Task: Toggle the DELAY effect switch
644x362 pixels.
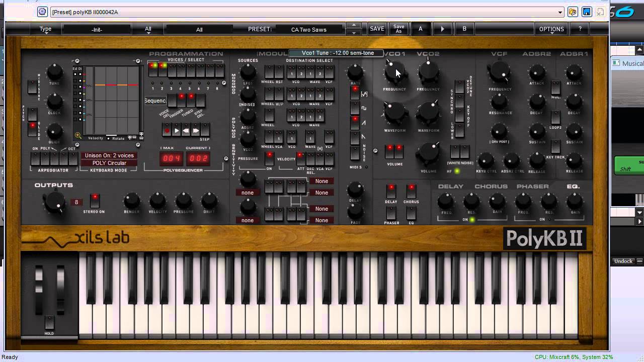Action: [x=391, y=191]
